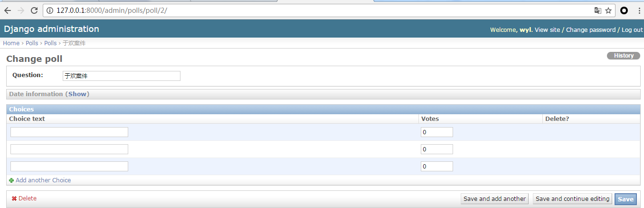Click the Question: label
This screenshot has width=644, height=208.
point(28,75)
